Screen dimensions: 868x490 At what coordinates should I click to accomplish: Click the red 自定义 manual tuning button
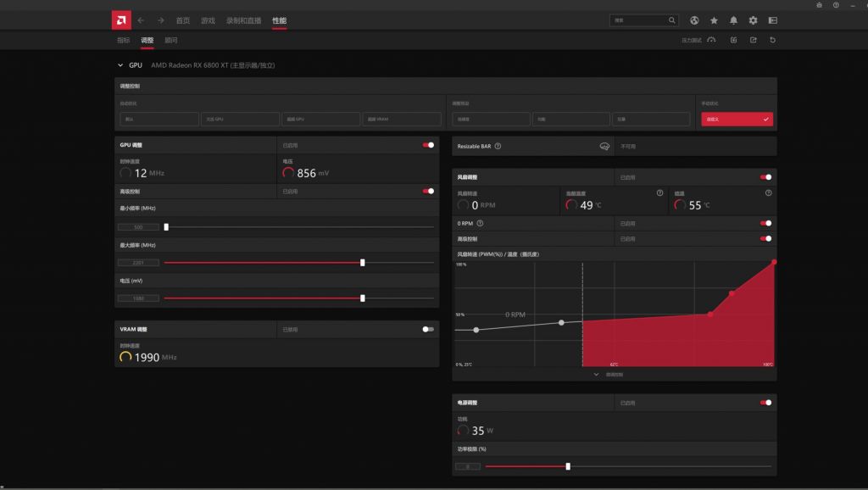737,120
